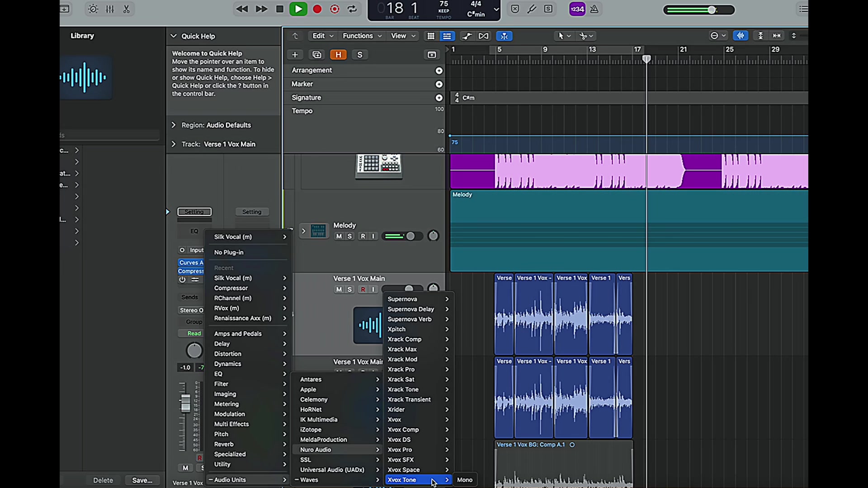This screenshot has height=488, width=868.
Task: Click the channel strip volume fader
Action: coord(185,403)
